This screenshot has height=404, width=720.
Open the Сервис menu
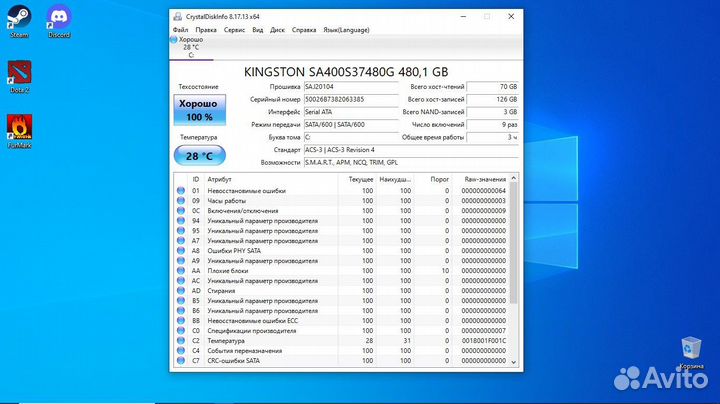[x=234, y=30]
